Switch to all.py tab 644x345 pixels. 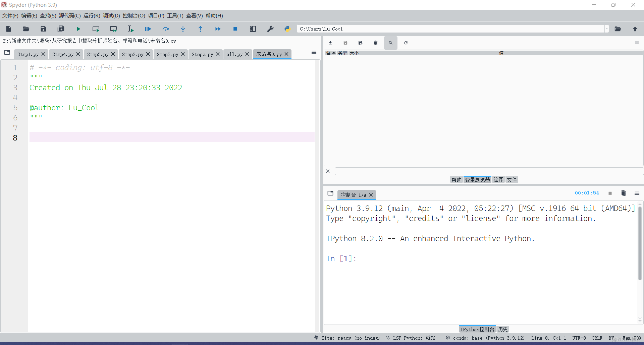tap(235, 54)
